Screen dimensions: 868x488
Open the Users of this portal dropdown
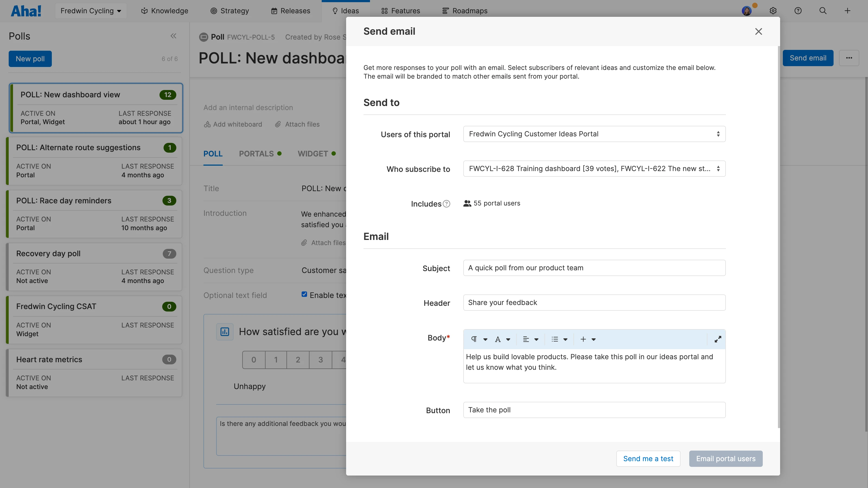[594, 134]
